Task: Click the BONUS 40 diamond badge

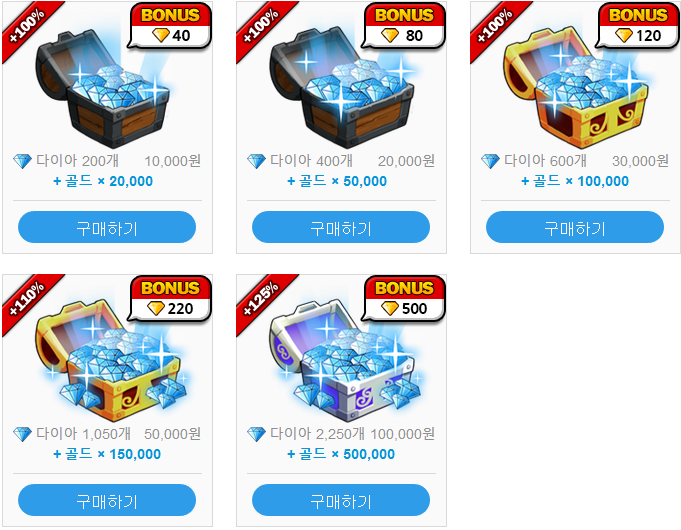Action: click(x=170, y=26)
